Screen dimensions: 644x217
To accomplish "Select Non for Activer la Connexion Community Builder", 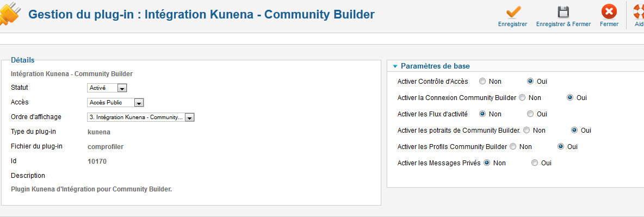I will point(522,98).
